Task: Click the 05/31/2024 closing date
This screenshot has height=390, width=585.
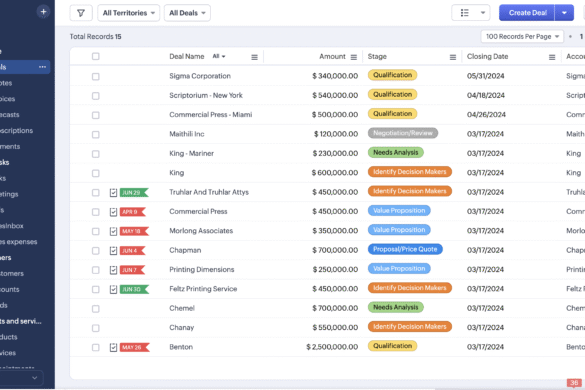Action: [x=486, y=76]
